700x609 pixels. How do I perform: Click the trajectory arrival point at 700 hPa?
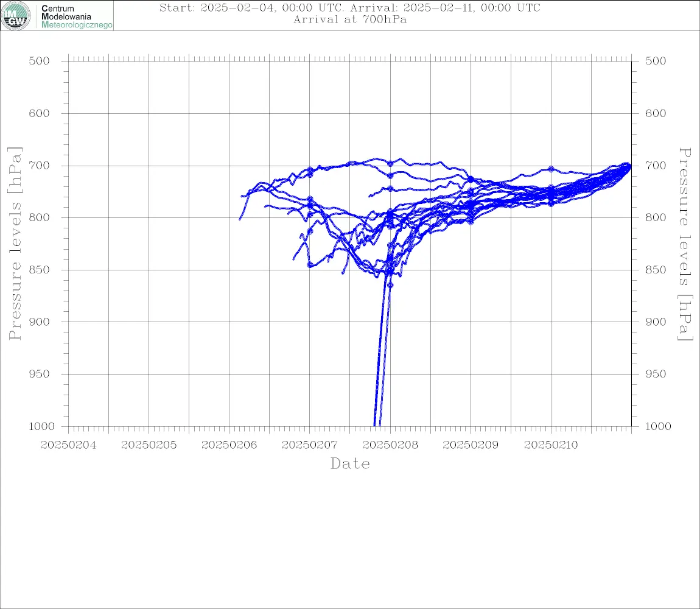tap(629, 166)
